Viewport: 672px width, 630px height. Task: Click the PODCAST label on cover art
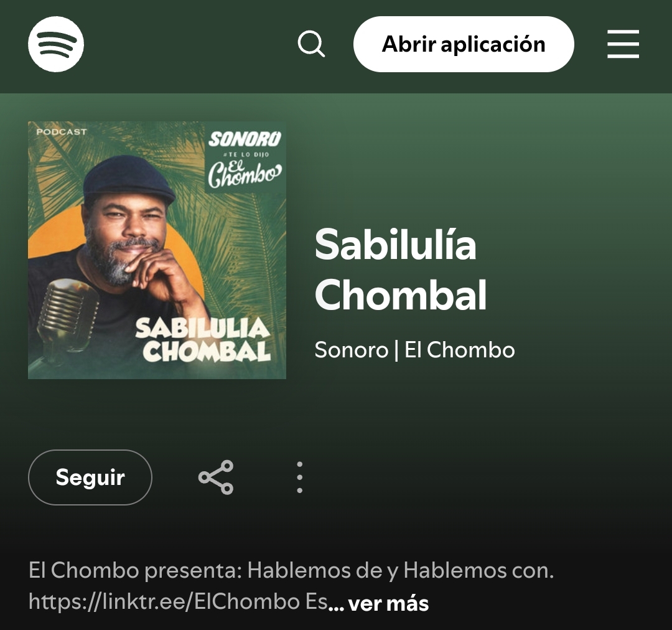point(62,131)
